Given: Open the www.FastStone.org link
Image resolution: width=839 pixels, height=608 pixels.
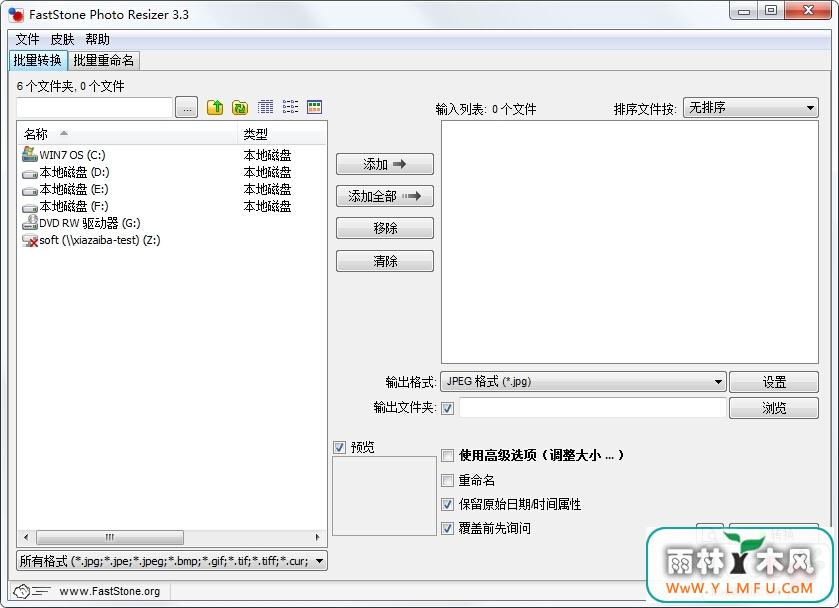Looking at the screenshot, I should (109, 591).
